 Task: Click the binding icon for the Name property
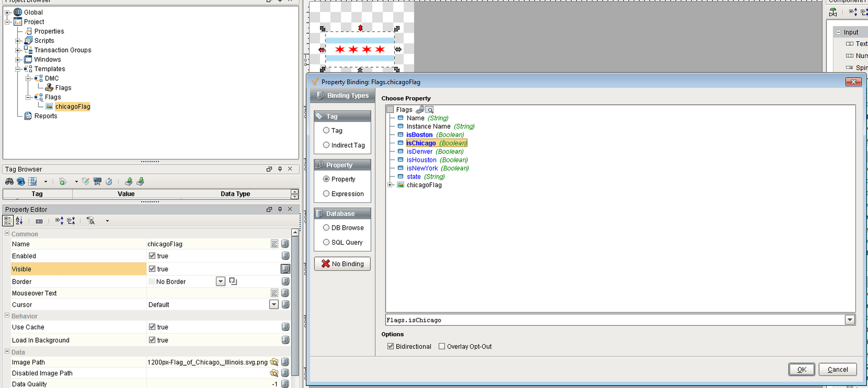(x=285, y=244)
